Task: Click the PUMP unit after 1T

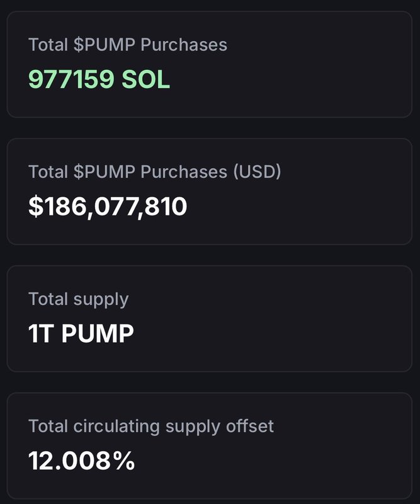Action: pyautogui.click(x=97, y=333)
